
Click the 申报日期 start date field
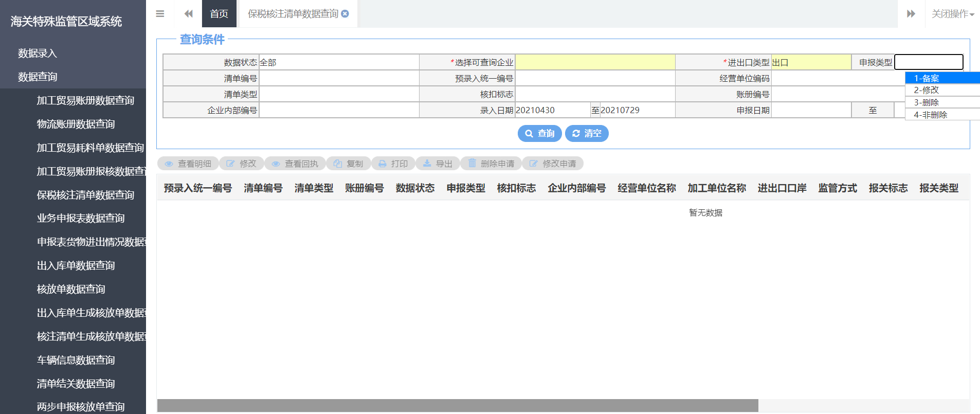click(x=811, y=110)
